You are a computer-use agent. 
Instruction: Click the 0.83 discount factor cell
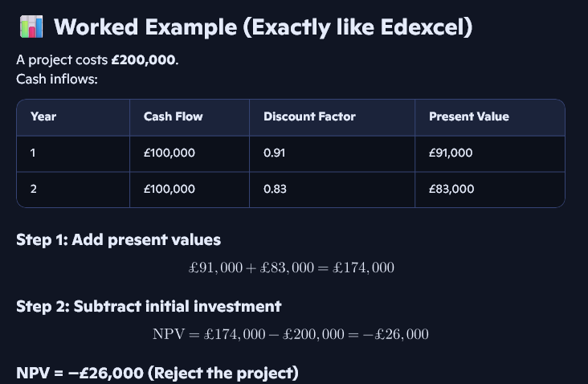click(x=276, y=190)
